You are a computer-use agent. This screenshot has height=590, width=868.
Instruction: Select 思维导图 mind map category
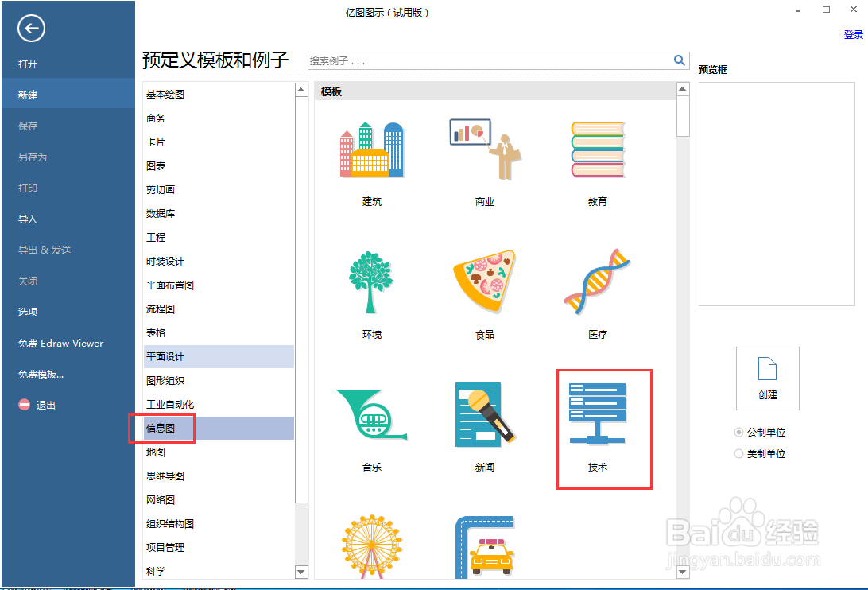click(x=219, y=475)
